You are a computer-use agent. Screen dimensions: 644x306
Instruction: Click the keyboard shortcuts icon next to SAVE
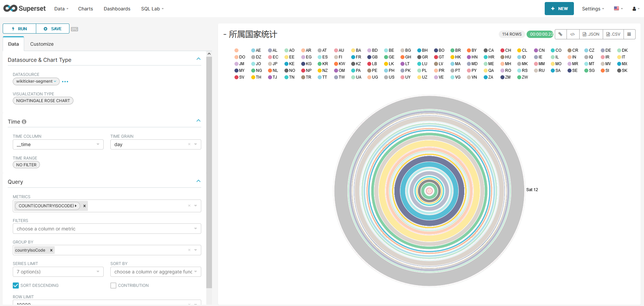74,29
